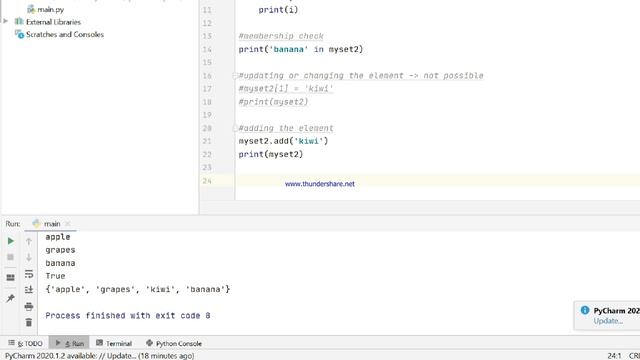Click the #membership check comment
This screenshot has width=640, height=360.
pyautogui.click(x=281, y=36)
